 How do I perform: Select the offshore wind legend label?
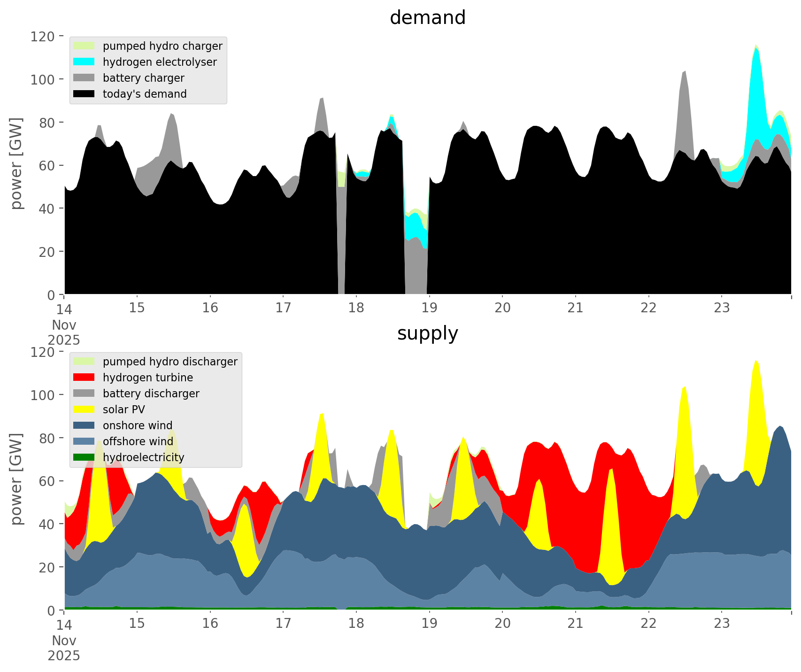pos(138,441)
